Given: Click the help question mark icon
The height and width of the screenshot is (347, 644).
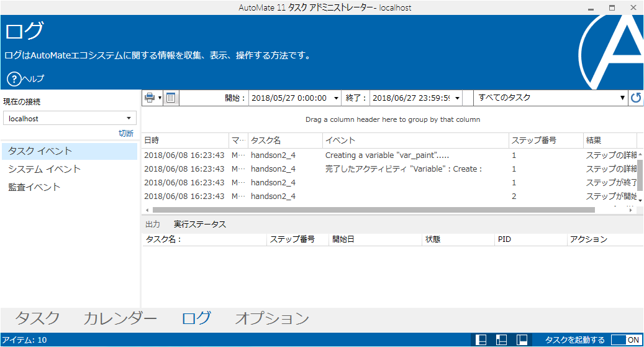Looking at the screenshot, I should click(14, 78).
